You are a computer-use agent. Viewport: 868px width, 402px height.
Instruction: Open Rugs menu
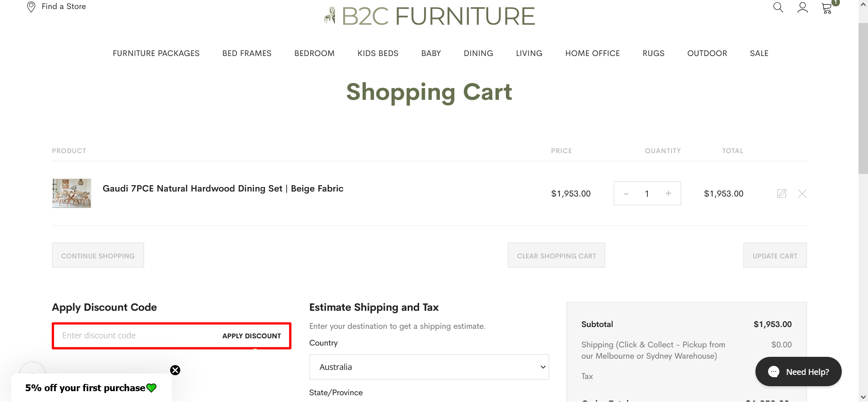click(654, 53)
